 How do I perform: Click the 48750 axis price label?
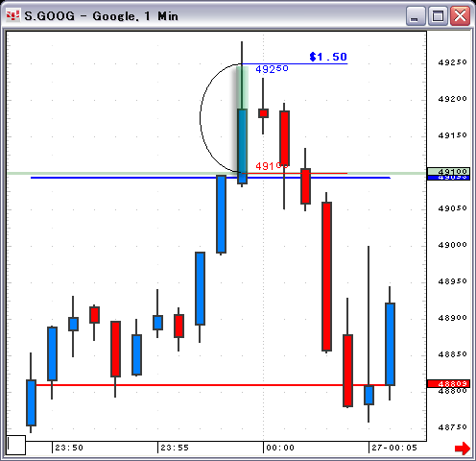(452, 427)
